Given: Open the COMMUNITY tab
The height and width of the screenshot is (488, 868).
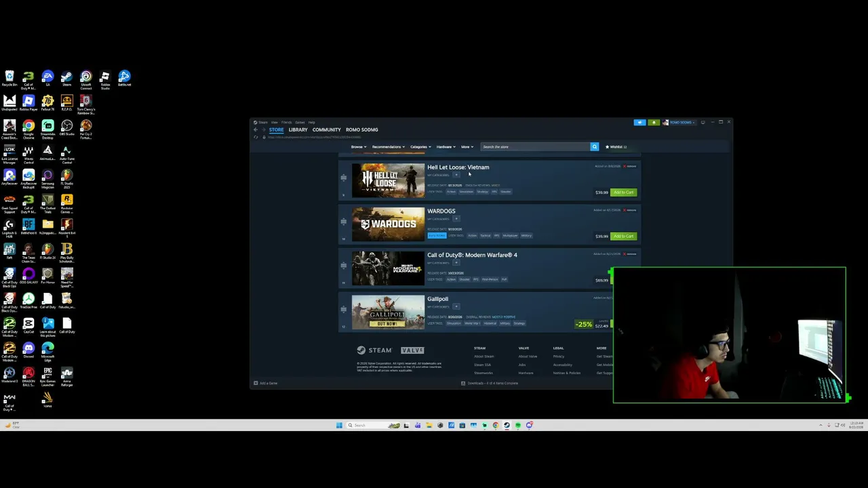Looking at the screenshot, I should coord(326,129).
